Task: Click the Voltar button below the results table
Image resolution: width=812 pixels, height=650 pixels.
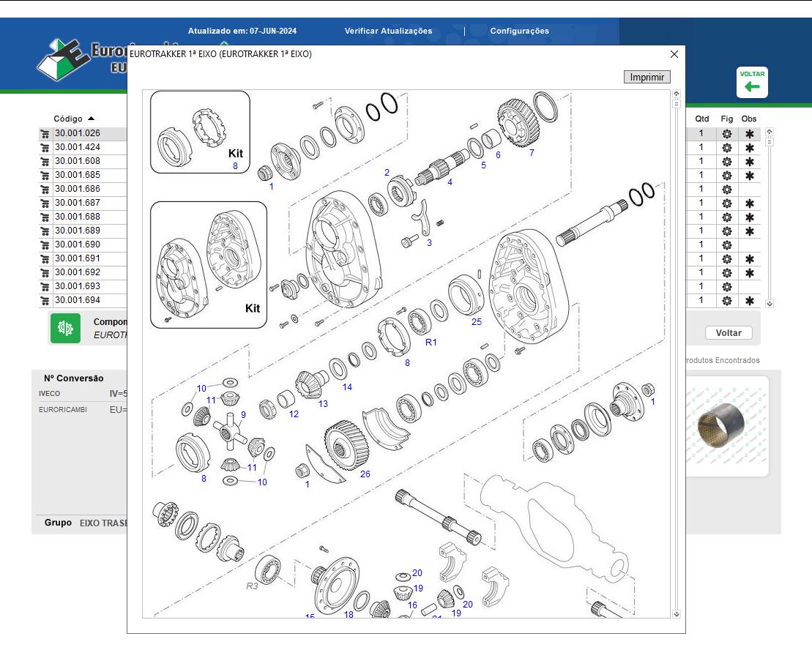Action: 729,332
